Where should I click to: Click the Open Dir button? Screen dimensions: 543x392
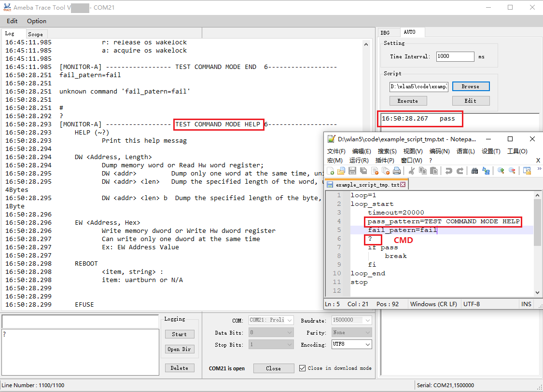coord(179,349)
